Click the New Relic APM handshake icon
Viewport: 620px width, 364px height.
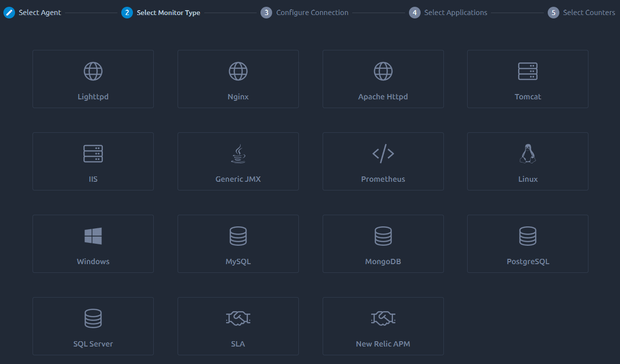pyautogui.click(x=383, y=318)
